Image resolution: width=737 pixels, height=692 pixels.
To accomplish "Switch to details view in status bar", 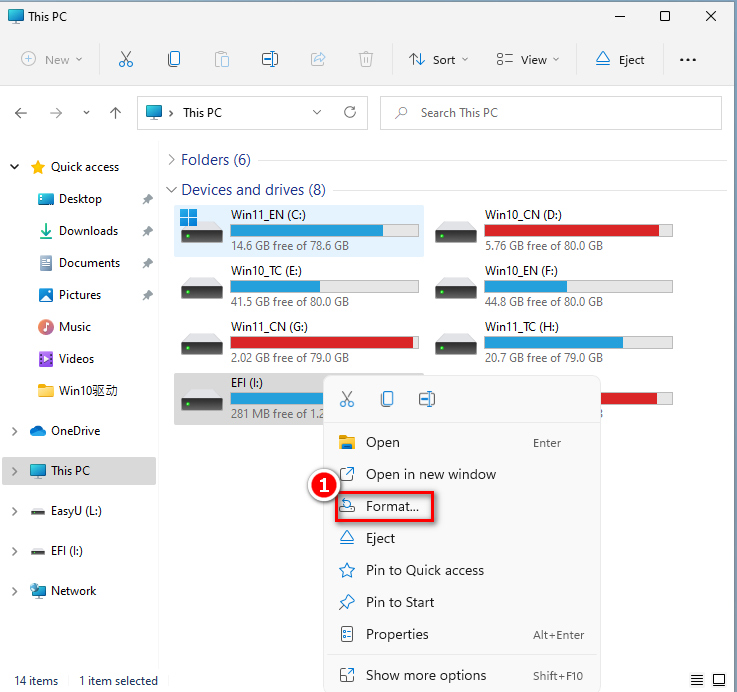I will coord(697,680).
